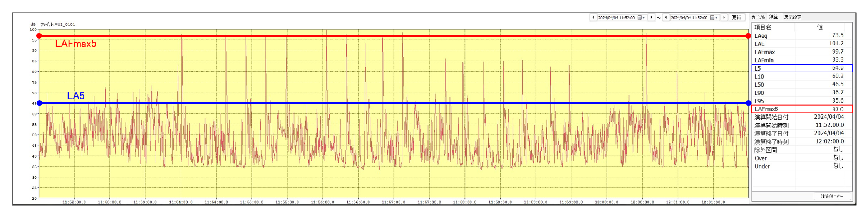The width and height of the screenshot is (868, 217).
Task: Click the start datetime input field
Action: pos(616,18)
